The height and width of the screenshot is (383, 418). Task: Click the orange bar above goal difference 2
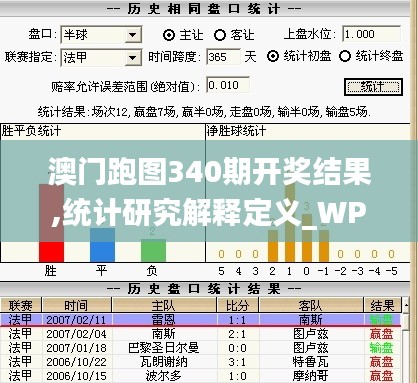273,246
